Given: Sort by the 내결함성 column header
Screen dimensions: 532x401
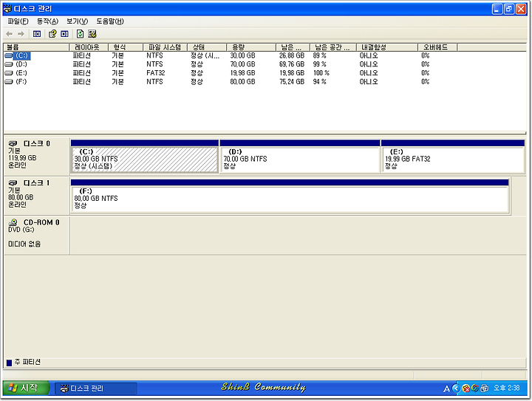Looking at the screenshot, I should point(387,47).
